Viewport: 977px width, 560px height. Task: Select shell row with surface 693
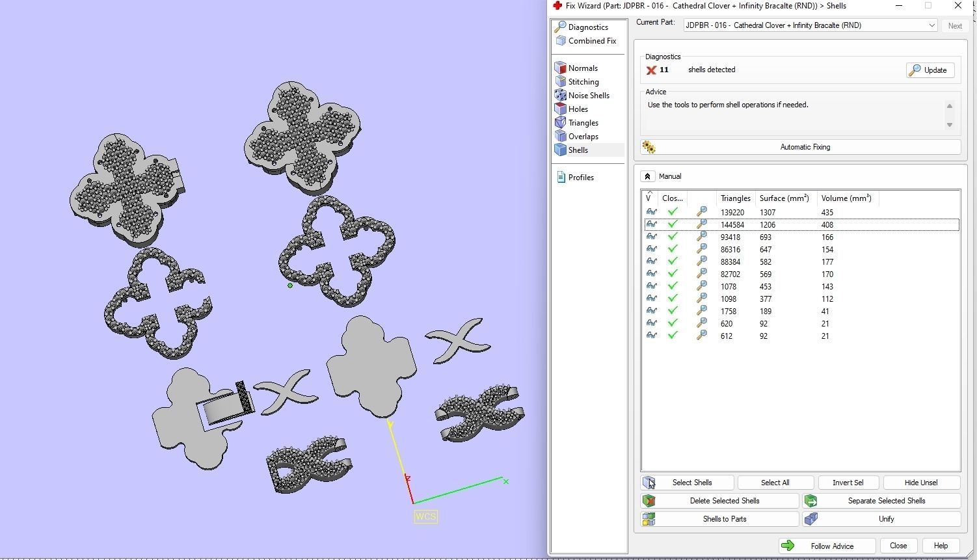[801, 237]
